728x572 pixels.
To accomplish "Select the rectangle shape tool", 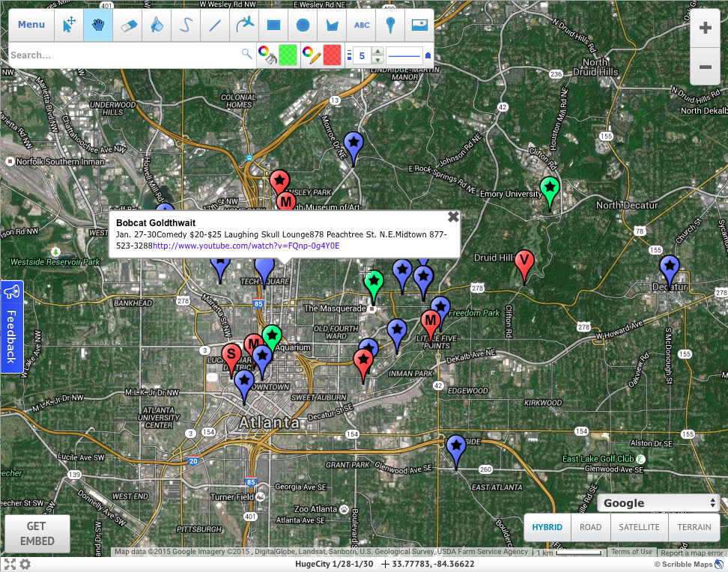I will click(x=273, y=25).
